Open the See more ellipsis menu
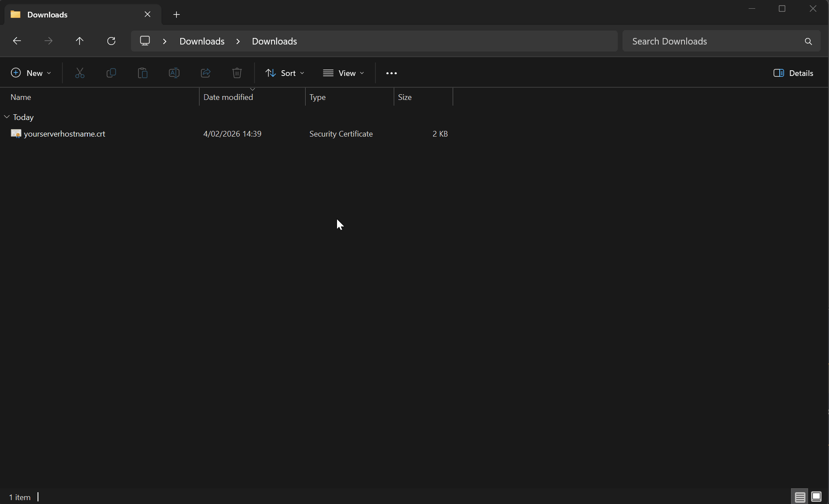Image resolution: width=829 pixels, height=504 pixels. (x=392, y=73)
